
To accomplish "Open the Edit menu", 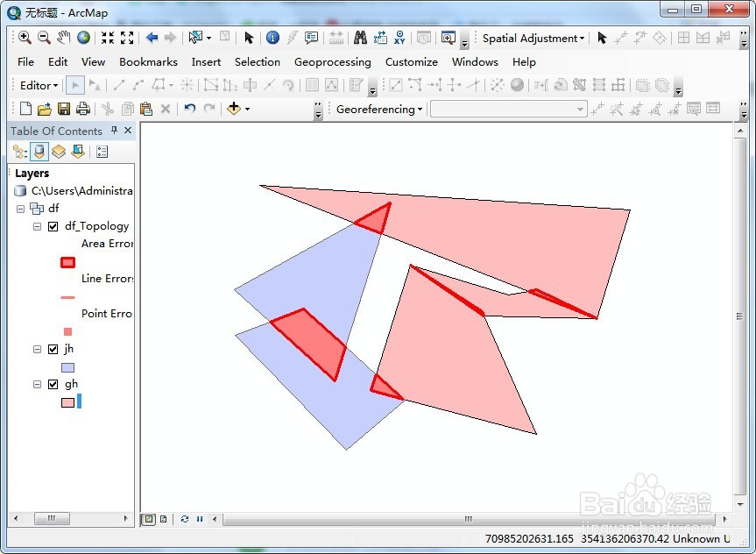I will click(58, 61).
